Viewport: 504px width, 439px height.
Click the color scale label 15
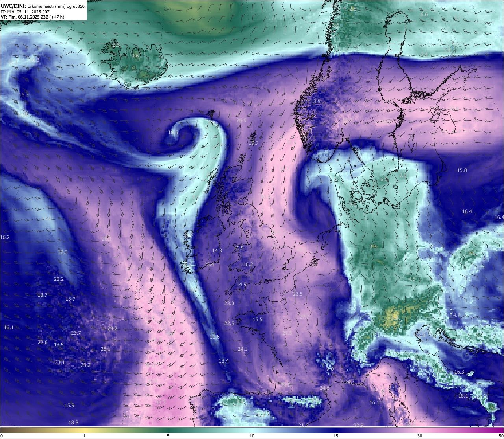coord(336,436)
